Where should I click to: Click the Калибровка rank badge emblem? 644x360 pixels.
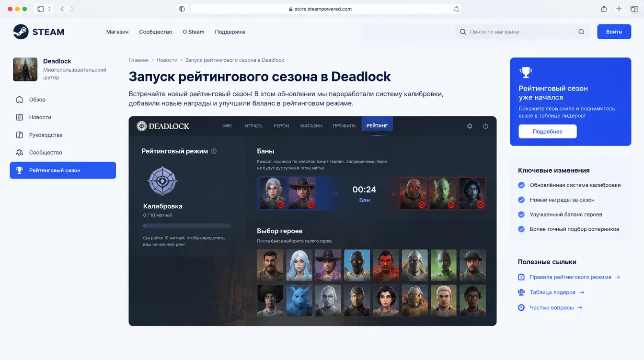click(x=162, y=181)
